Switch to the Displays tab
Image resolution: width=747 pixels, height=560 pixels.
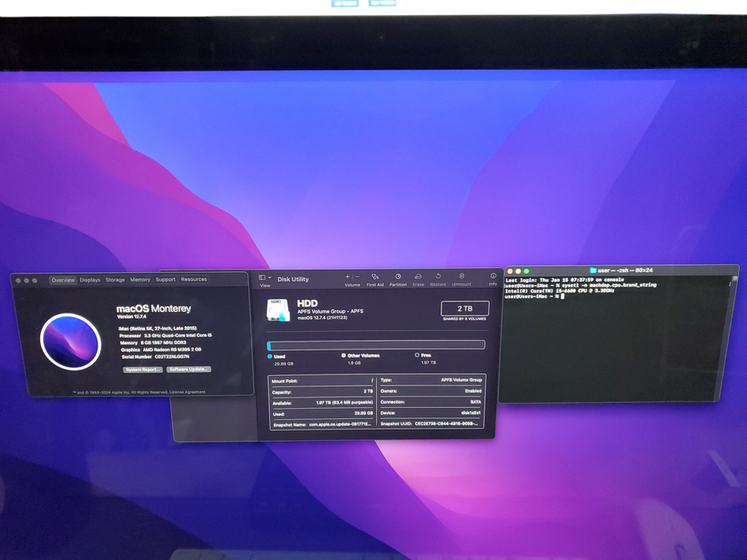[x=90, y=280]
